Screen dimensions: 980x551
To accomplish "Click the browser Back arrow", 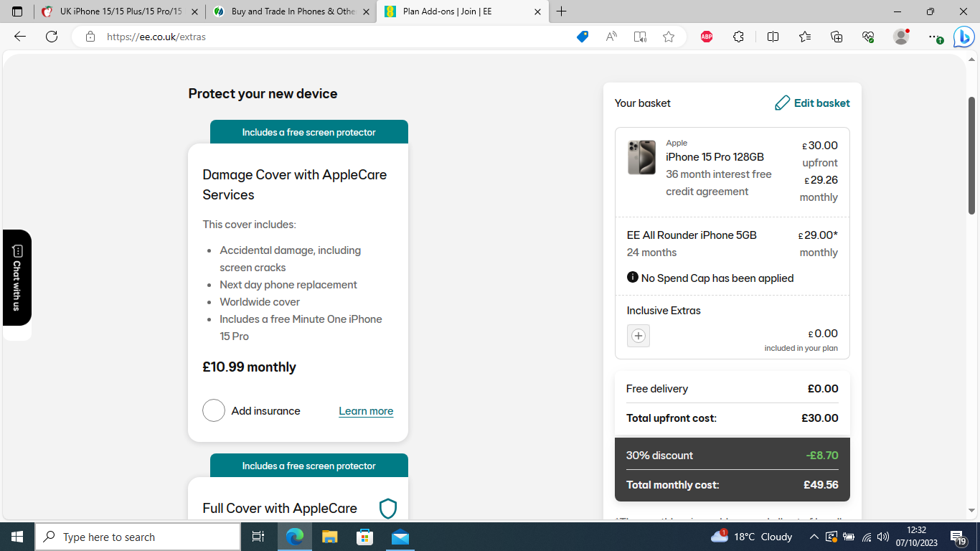I will (20, 37).
